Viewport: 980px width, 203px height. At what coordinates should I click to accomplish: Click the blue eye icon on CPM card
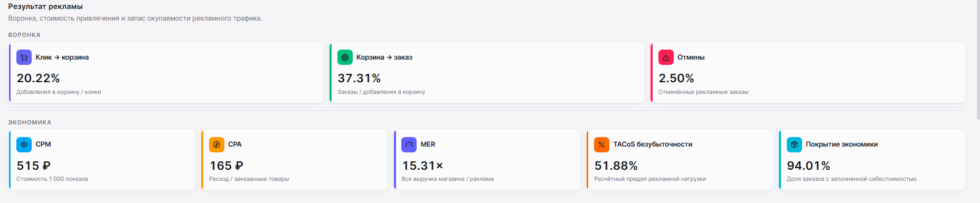point(24,144)
